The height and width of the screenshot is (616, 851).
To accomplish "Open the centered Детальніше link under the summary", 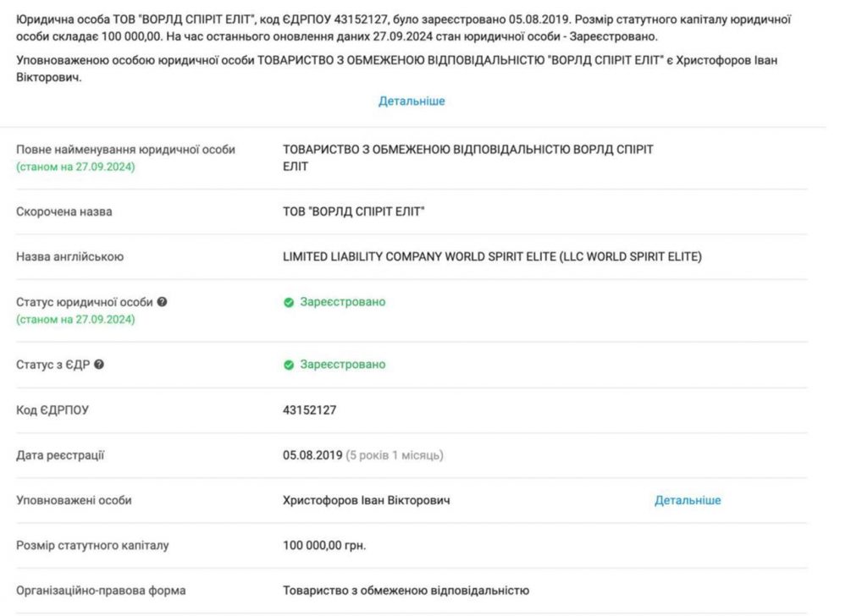I will (412, 101).
